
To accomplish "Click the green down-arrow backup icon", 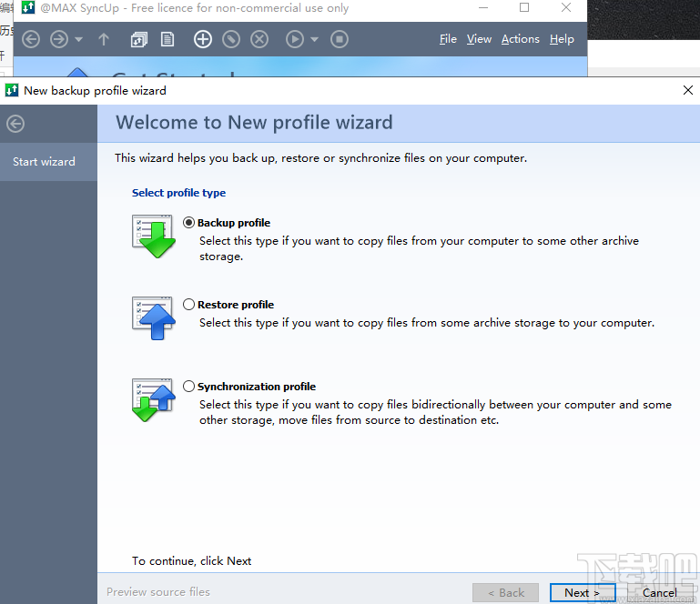I will 154,237.
